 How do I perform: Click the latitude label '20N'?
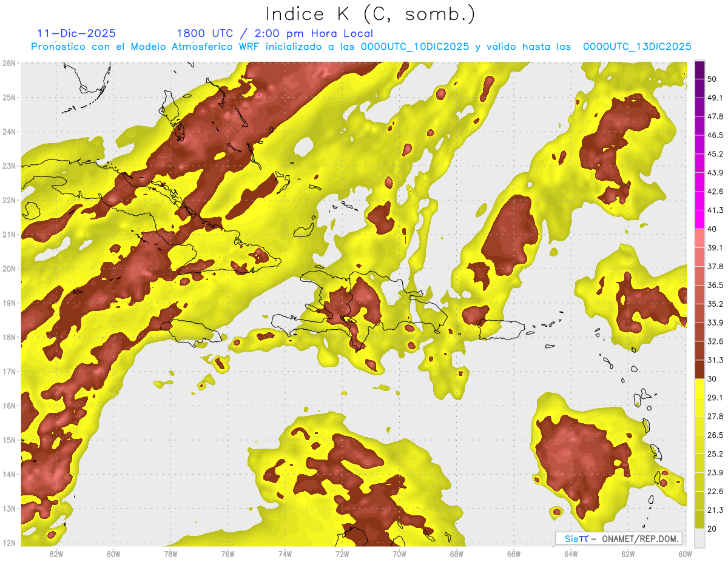[x=9, y=269]
